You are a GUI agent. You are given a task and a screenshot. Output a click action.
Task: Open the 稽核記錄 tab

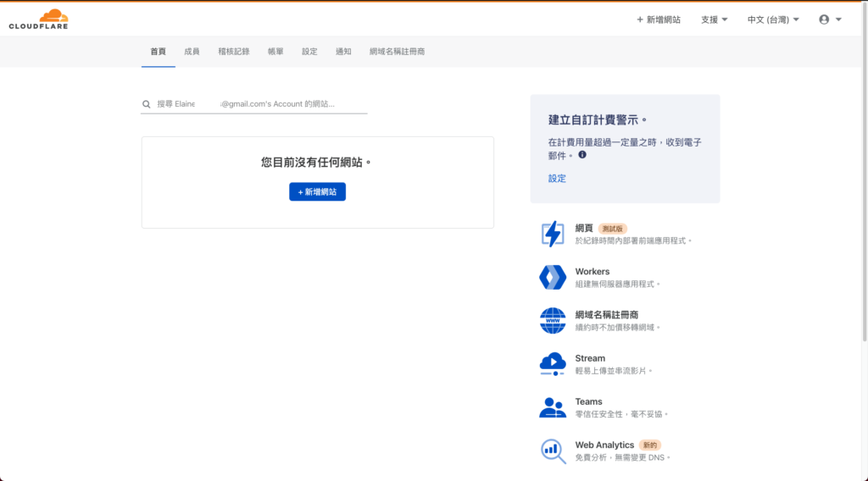(234, 52)
